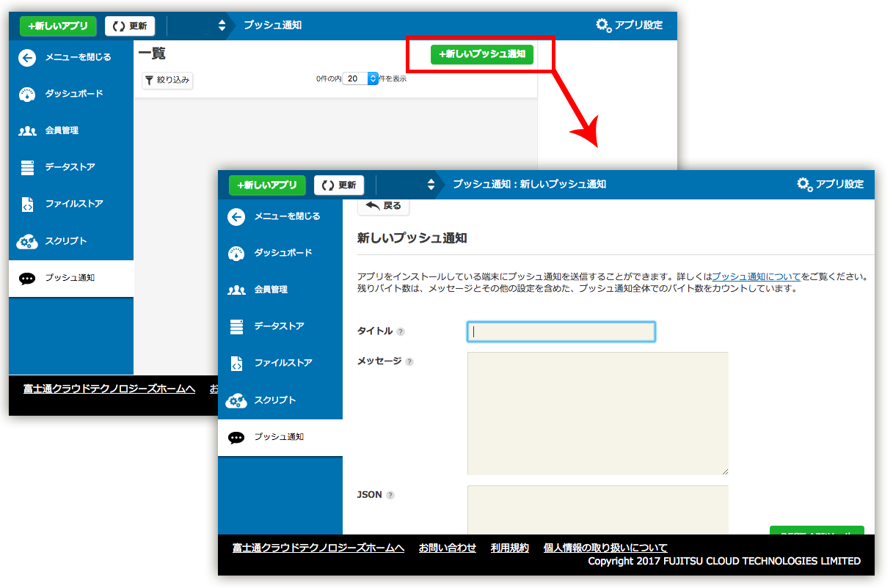Viewport: 893px width, 588px height.
Task: Click help icon next to タイトル label
Action: tap(401, 331)
